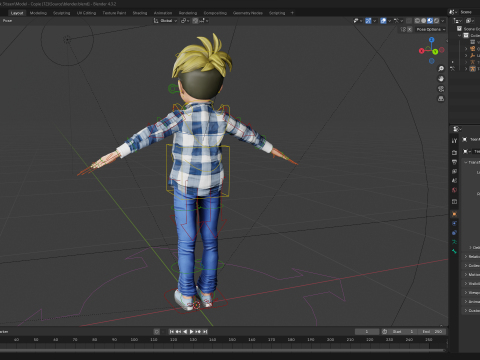Expand the camera object in outliner
The height and width of the screenshot is (360, 480).
coord(466,49)
